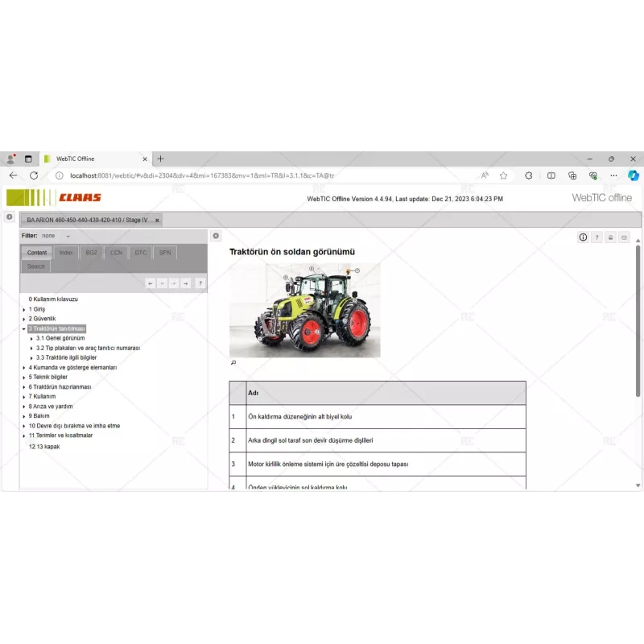Click the browser favorites star icon
Screen dimensions: 644x644
pos(502,174)
